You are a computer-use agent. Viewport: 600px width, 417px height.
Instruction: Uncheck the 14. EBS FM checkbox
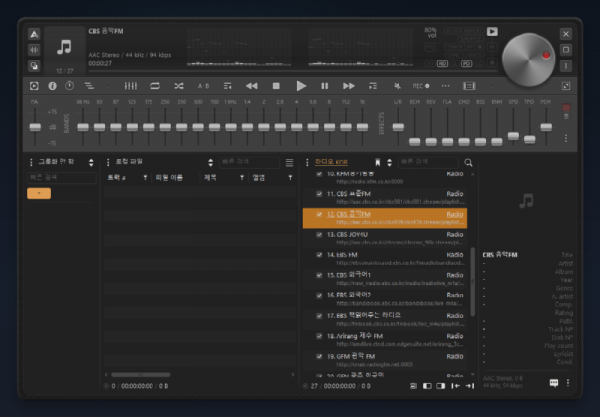pyautogui.click(x=319, y=255)
